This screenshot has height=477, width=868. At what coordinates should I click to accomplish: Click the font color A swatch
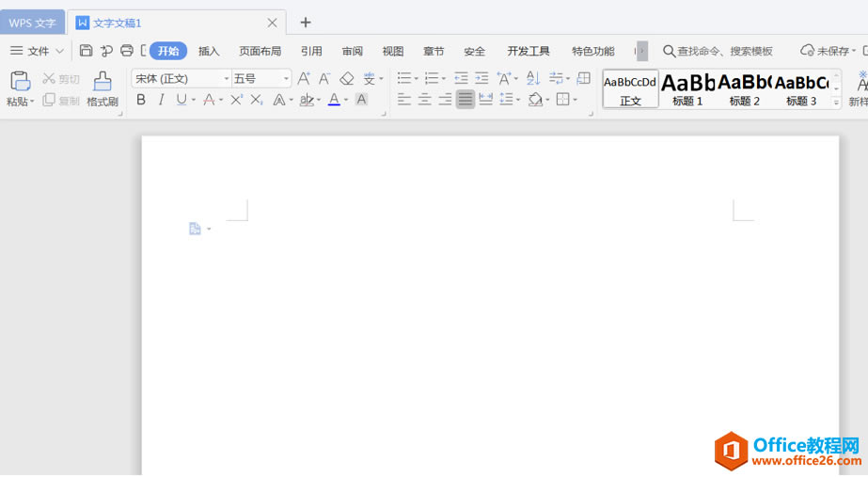(335, 100)
